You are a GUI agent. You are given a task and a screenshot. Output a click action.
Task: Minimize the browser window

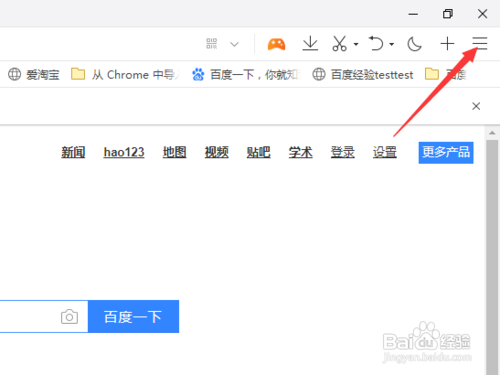point(413,14)
